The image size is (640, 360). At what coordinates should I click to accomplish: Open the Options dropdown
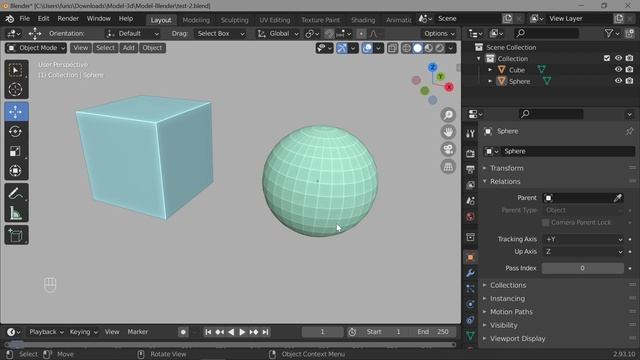(x=439, y=34)
